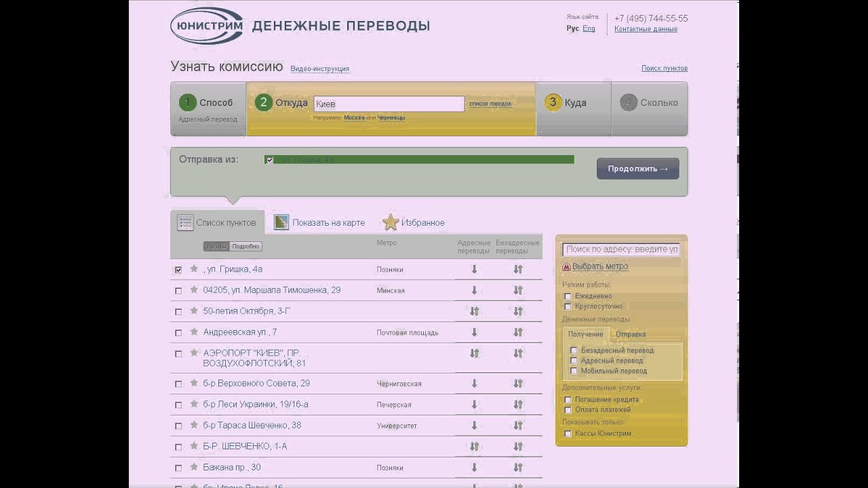Image resolution: width=868 pixels, height=488 pixels.
Task: Star the Маршала Тимошенка, 29 row
Action: pyautogui.click(x=194, y=290)
